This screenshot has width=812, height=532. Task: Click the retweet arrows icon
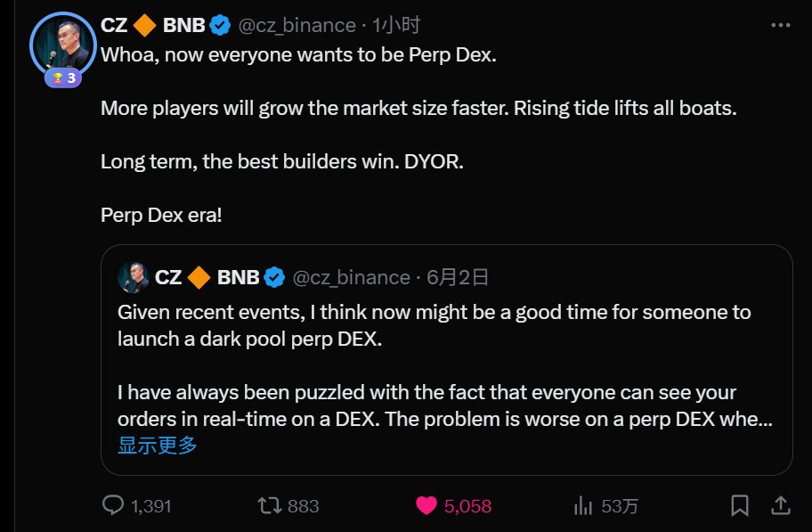tap(268, 505)
